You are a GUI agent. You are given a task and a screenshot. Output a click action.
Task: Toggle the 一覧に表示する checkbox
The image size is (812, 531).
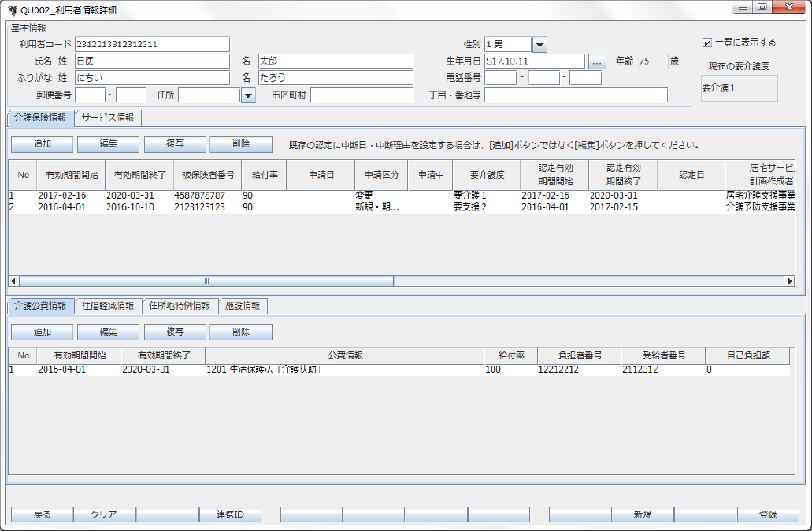click(x=707, y=43)
